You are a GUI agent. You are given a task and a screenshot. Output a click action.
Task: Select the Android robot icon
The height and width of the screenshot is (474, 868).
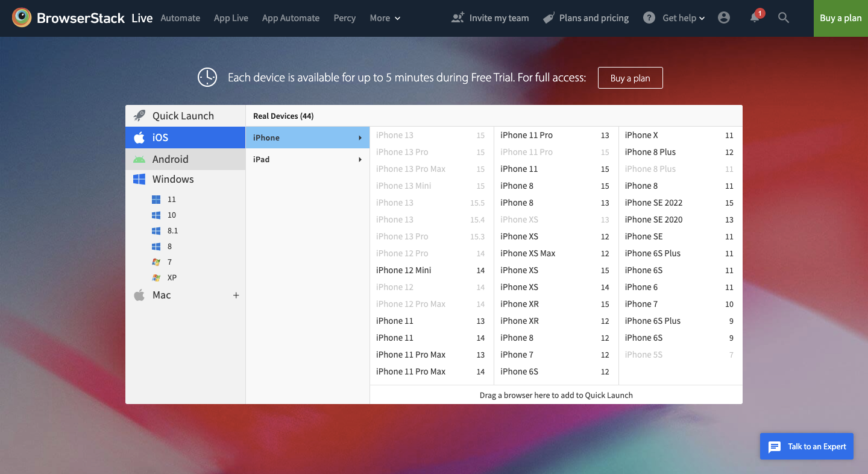point(140,159)
